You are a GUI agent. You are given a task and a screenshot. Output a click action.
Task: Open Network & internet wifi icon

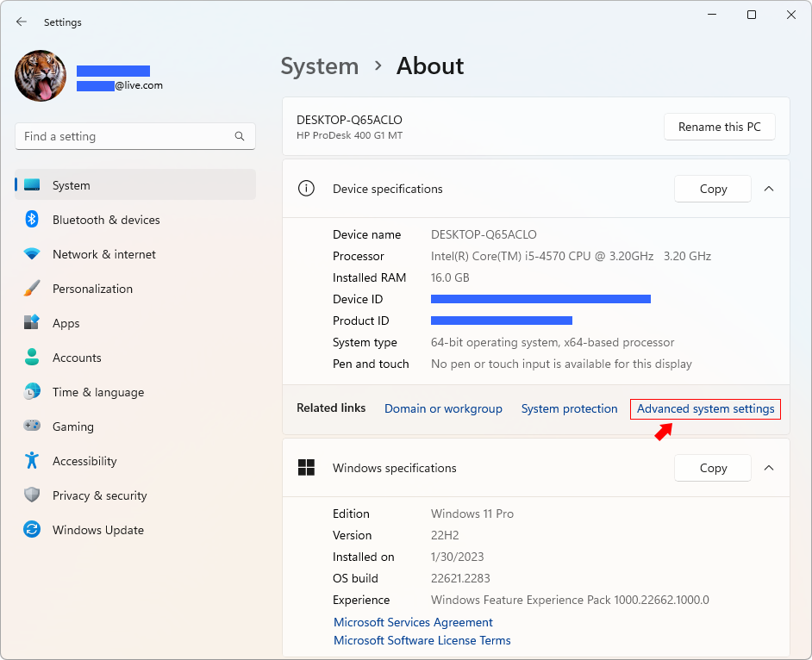(32, 254)
